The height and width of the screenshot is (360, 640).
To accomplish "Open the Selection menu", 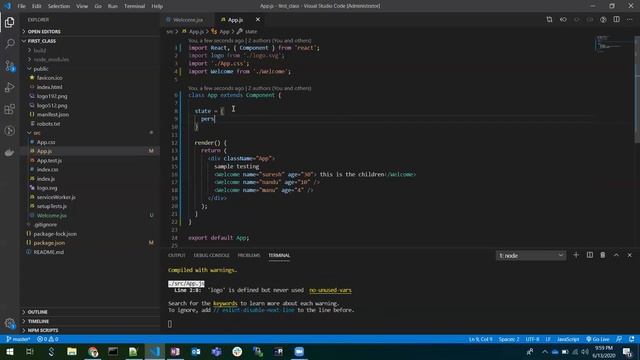I will [x=59, y=6].
